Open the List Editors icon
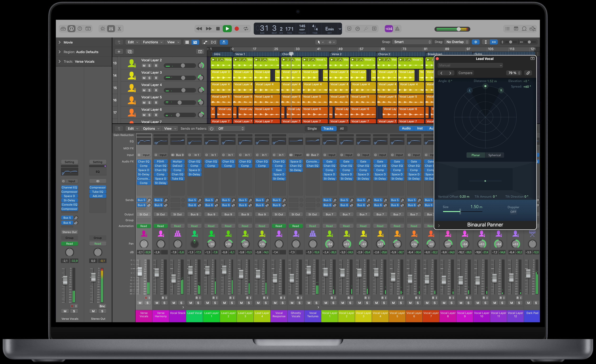 click(507, 29)
